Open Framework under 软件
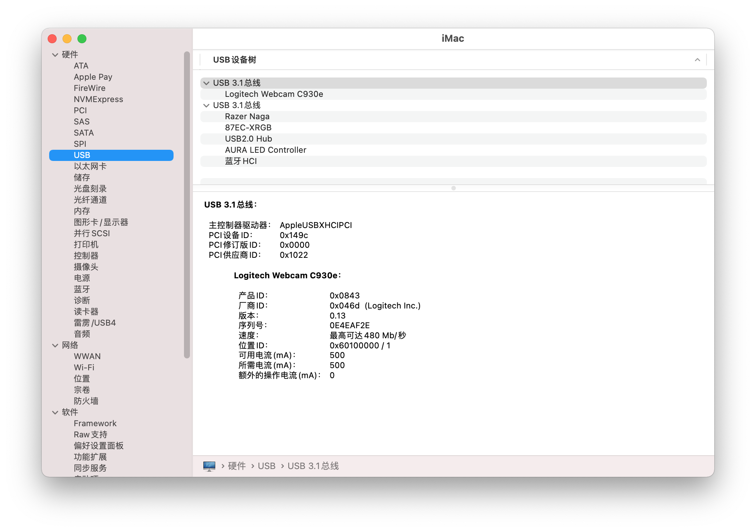Viewport: 756px width, 532px height. 95,424
